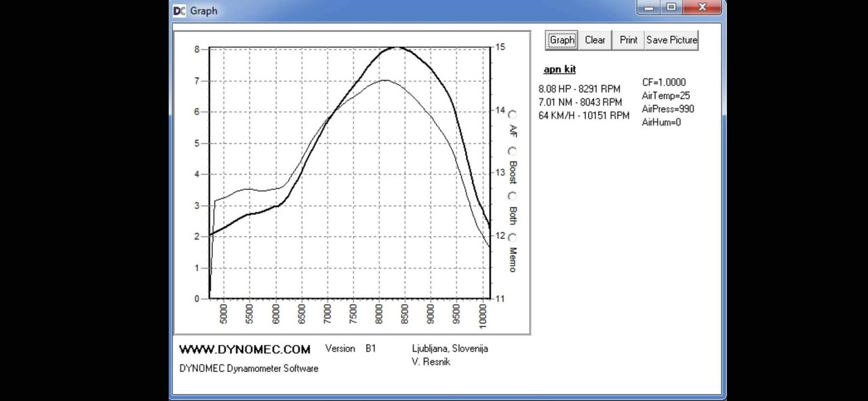Maximize the Graph window
Viewport: 868px width, 401px height.
[x=671, y=7]
